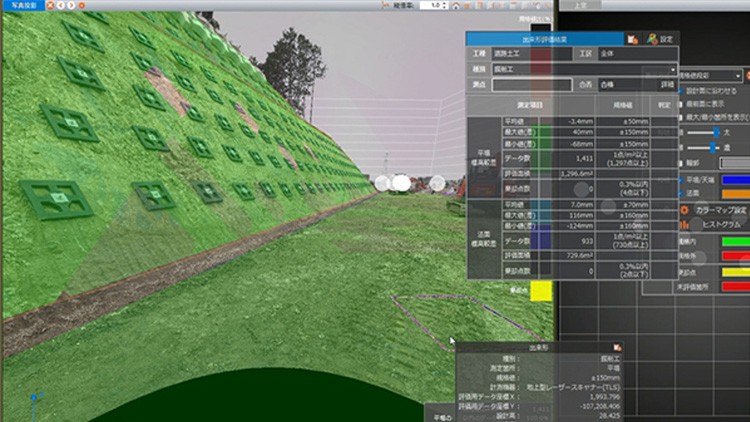Select the 写真投影 tab
The height and width of the screenshot is (422, 750).
[24, 5]
